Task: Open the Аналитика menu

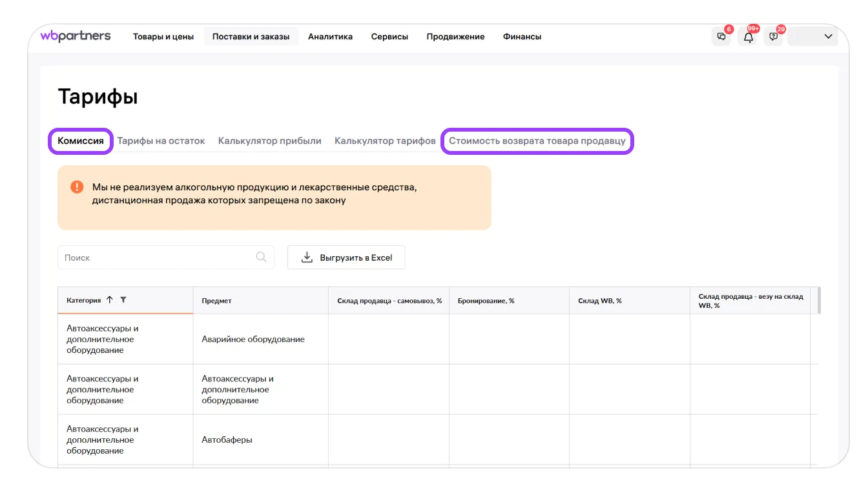Action: click(330, 37)
